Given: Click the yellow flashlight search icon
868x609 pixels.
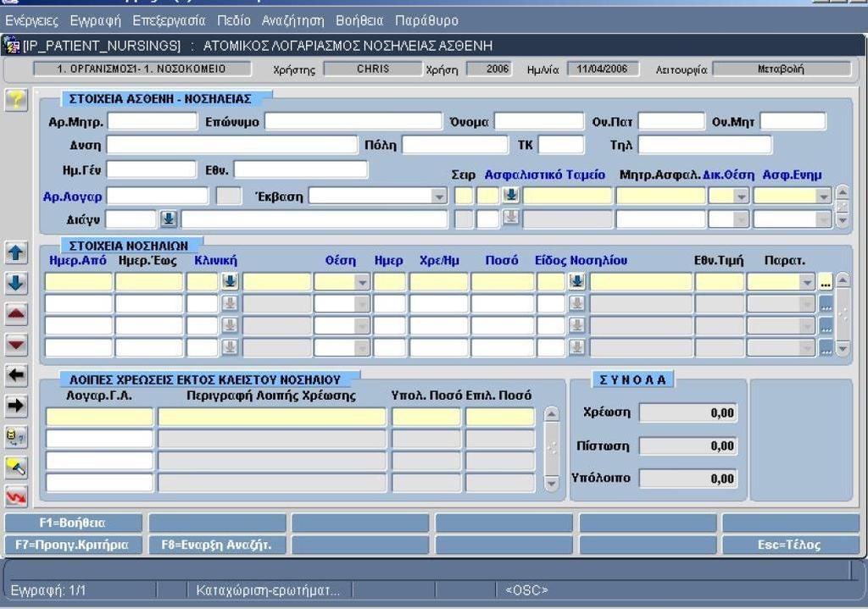Looking at the screenshot, I should tap(16, 467).
